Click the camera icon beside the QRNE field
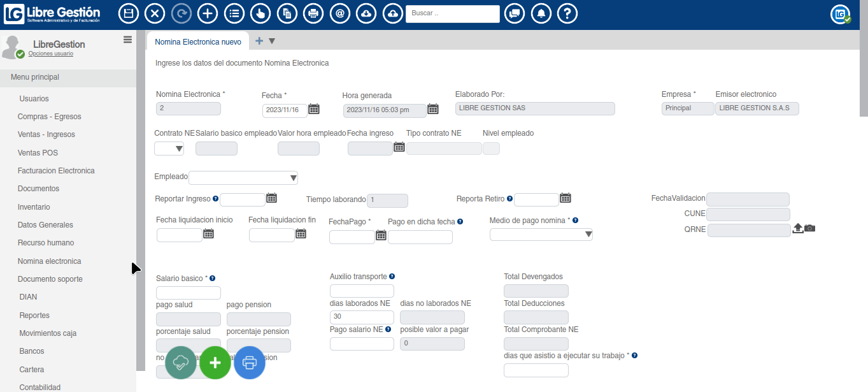This screenshot has height=392, width=868. (809, 228)
